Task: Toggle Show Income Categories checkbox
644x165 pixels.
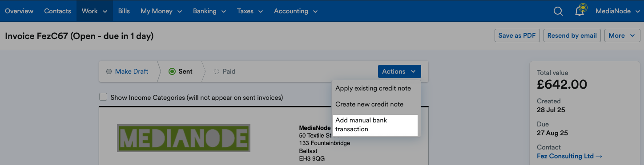Action: (103, 97)
